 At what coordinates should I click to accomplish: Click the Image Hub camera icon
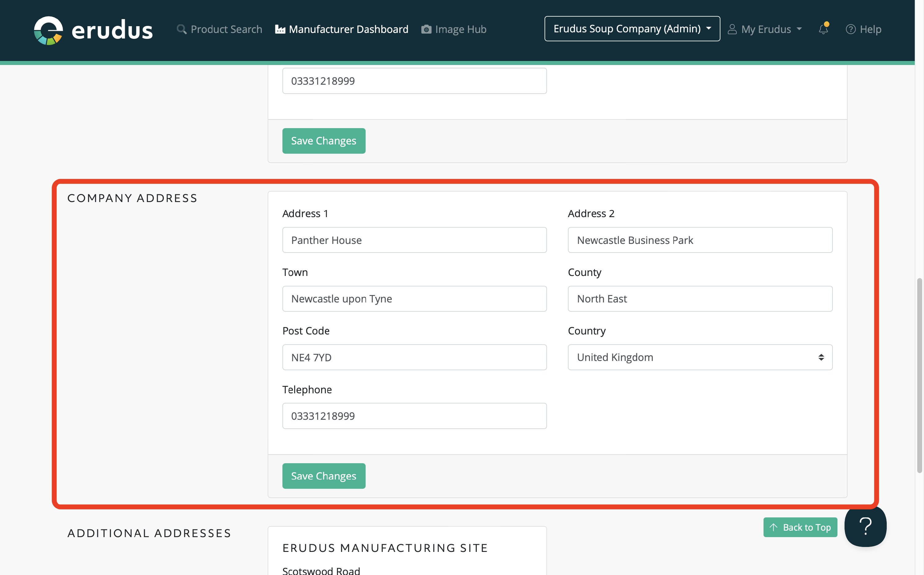tap(426, 29)
